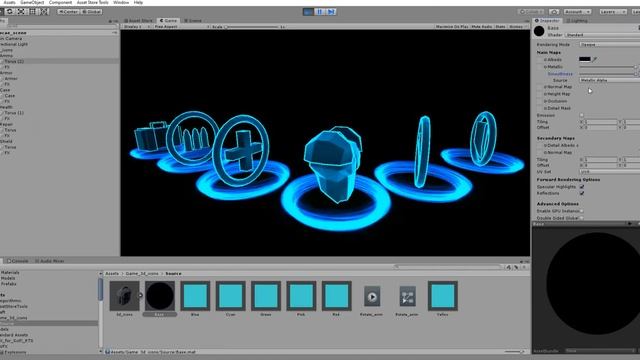Image resolution: width=640 pixels, height=360 pixels.
Task: Toggle Stats overlay in Game view
Action: tap(500, 27)
